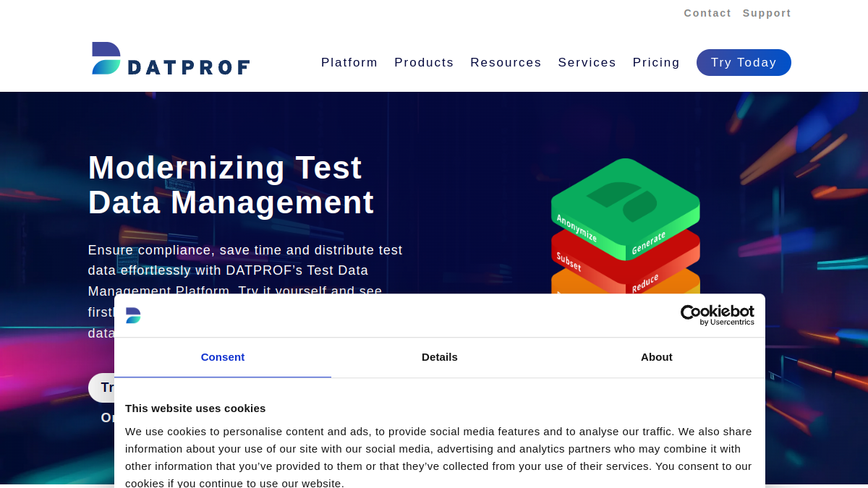Image resolution: width=868 pixels, height=488 pixels.
Task: Open the Cookiebot by Usercentrics logo
Action: click(717, 315)
